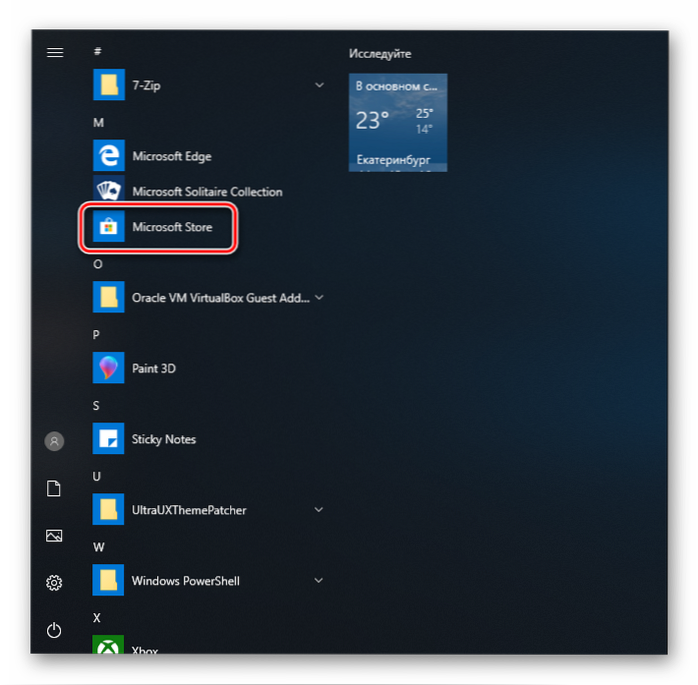
Task: Open Sticky Notes app
Action: (108, 439)
